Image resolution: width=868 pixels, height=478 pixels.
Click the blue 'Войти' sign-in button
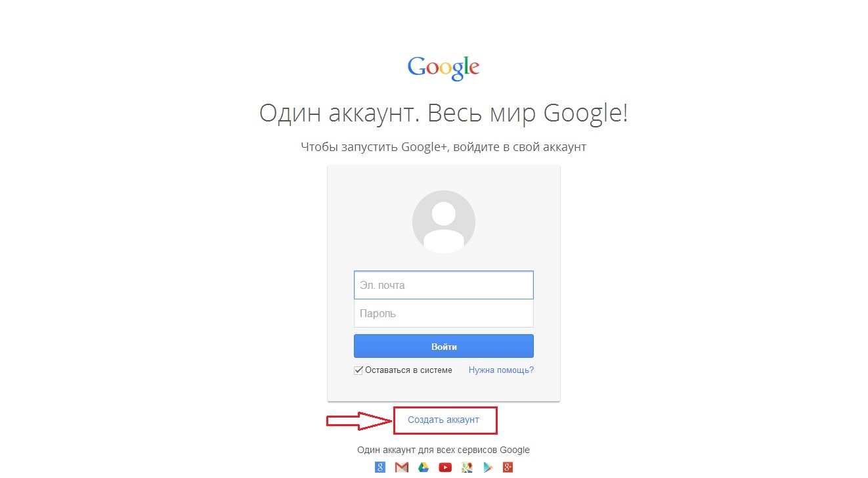(x=444, y=346)
